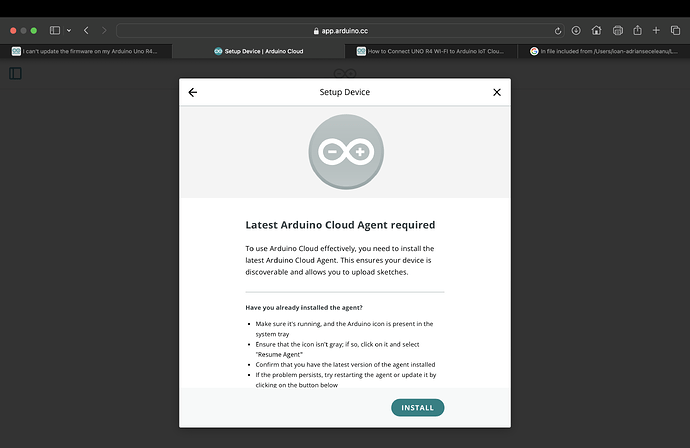Click "Have you already installed the agent?" text
This screenshot has width=690, height=448.
pyautogui.click(x=304, y=308)
